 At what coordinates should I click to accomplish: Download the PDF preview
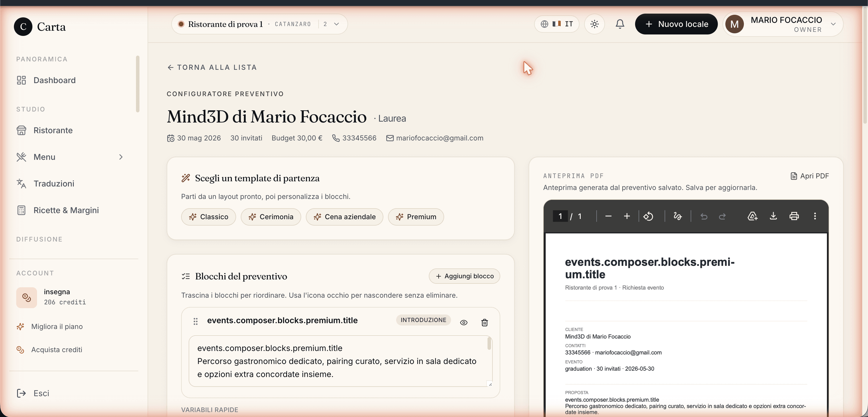click(x=773, y=216)
